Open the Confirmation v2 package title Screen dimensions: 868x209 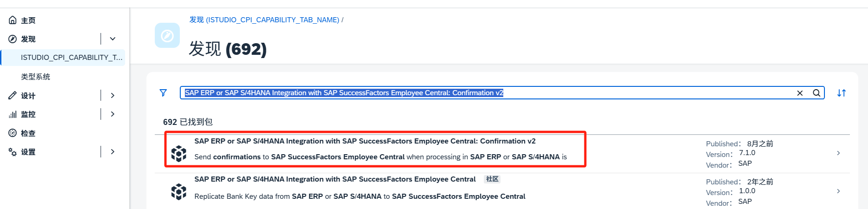[365, 141]
